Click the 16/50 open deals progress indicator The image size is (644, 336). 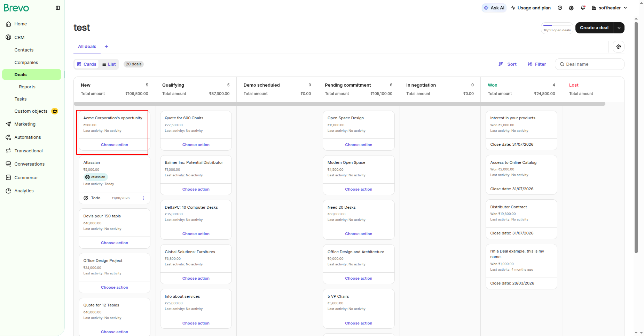coord(557,28)
